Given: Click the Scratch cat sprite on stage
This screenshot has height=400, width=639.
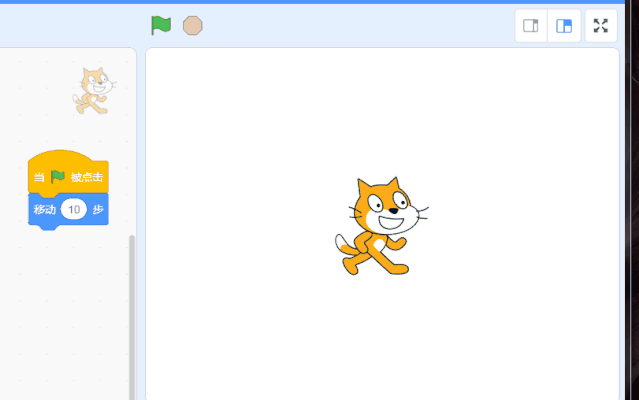Looking at the screenshot, I should pyautogui.click(x=382, y=226).
